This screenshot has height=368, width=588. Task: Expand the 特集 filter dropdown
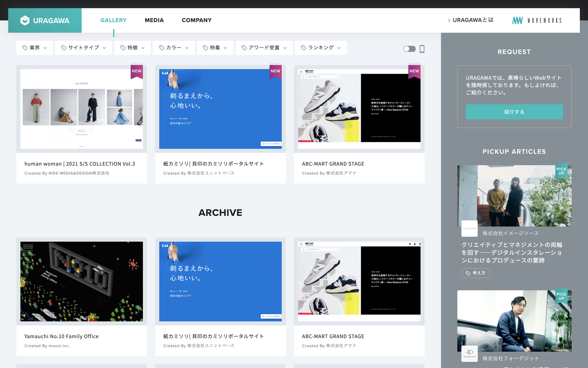click(x=215, y=48)
